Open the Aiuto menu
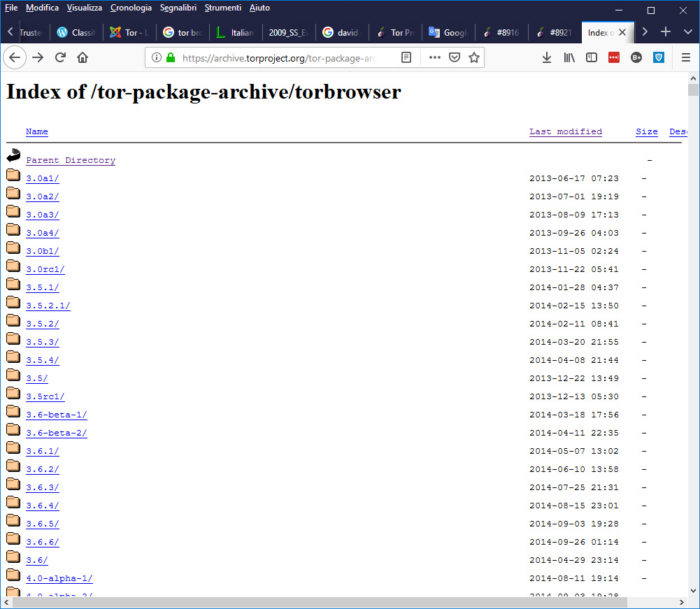700x609 pixels. point(259,8)
